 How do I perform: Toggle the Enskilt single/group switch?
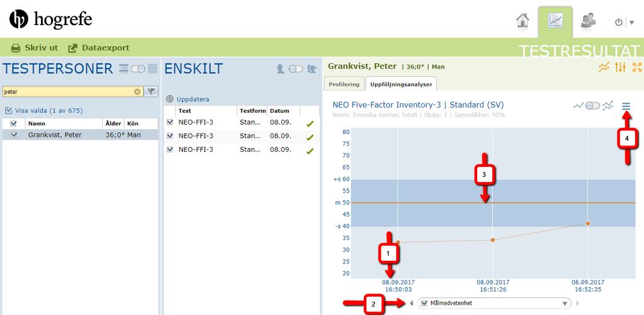(296, 69)
